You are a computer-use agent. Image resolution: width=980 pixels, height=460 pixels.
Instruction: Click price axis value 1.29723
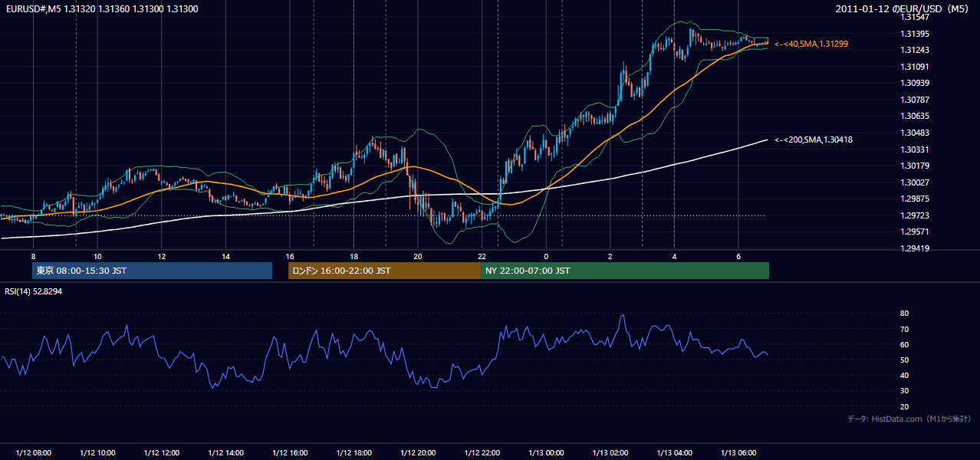click(915, 215)
